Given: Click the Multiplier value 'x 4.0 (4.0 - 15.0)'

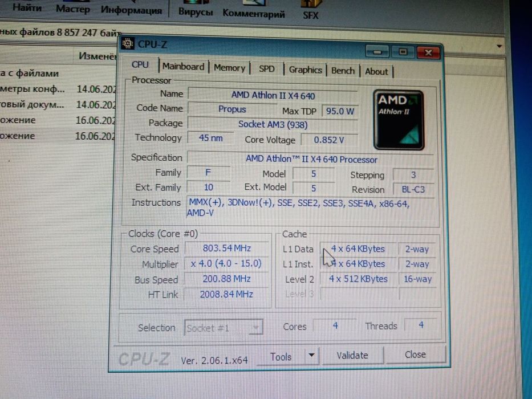Looking at the screenshot, I should [226, 263].
